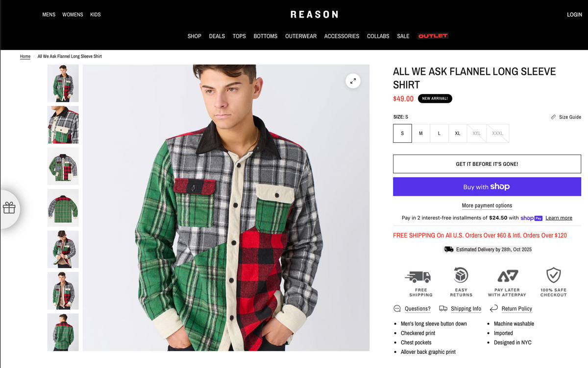Screen dimensions: 588x368
Task: Open the Shipping Info details
Action: [x=465, y=309]
